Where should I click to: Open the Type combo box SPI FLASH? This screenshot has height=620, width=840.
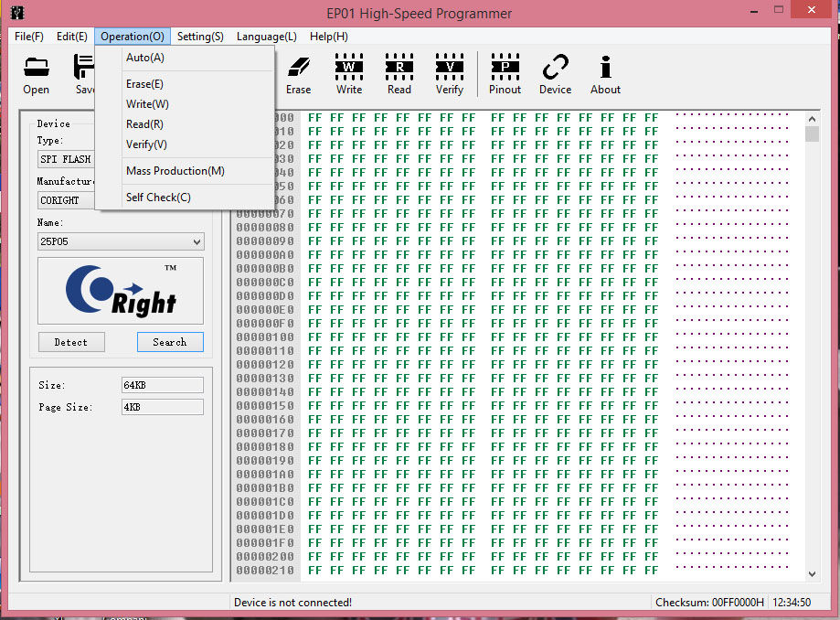click(x=67, y=159)
